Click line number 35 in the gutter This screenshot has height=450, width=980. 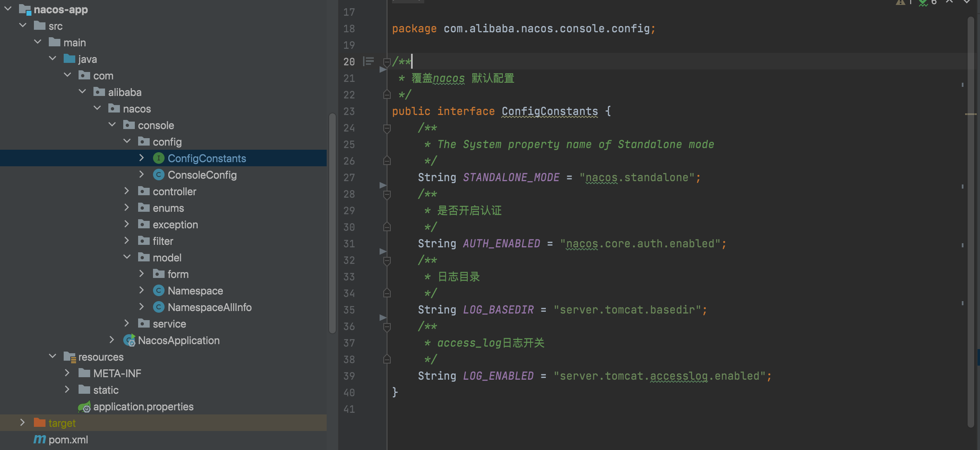point(349,310)
